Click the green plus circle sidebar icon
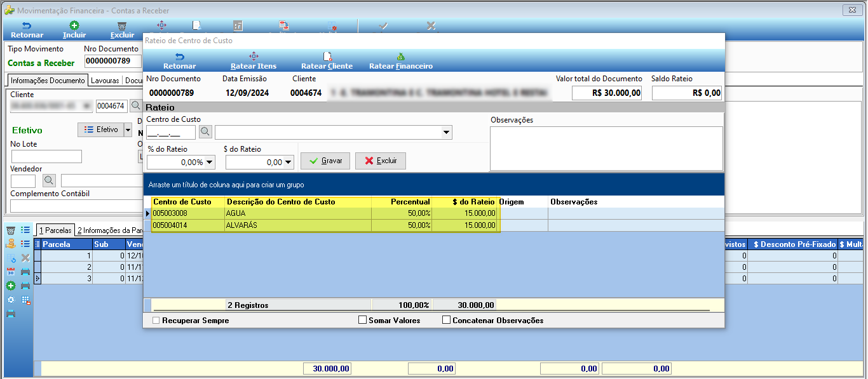This screenshot has height=379, width=868. click(x=11, y=286)
